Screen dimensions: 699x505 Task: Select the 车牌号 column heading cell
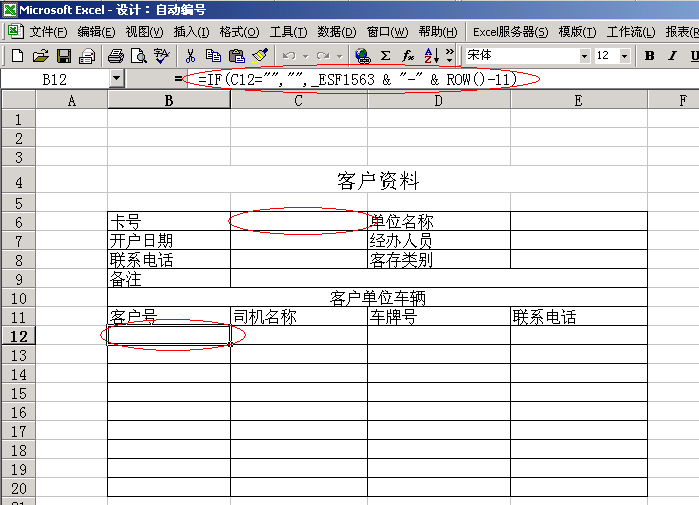tap(439, 317)
